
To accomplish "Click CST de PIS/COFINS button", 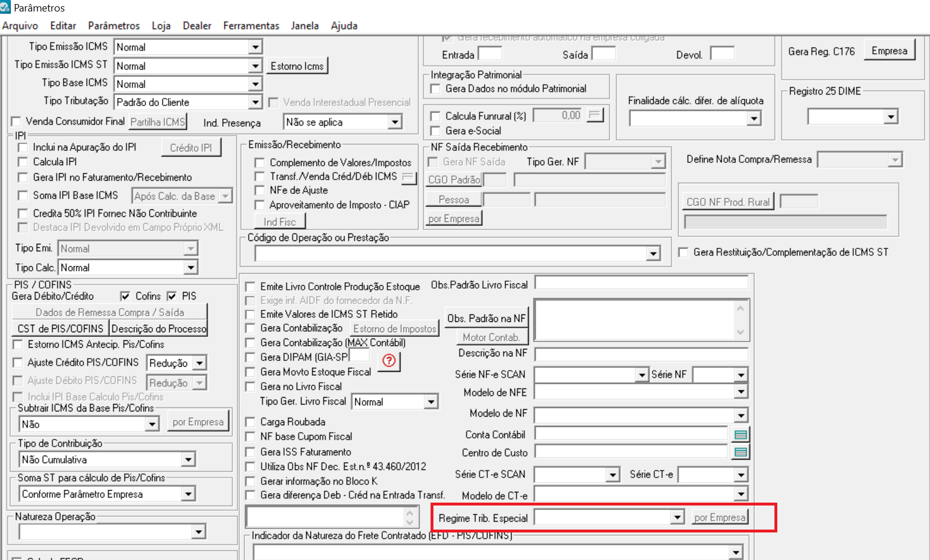I will [x=60, y=329].
